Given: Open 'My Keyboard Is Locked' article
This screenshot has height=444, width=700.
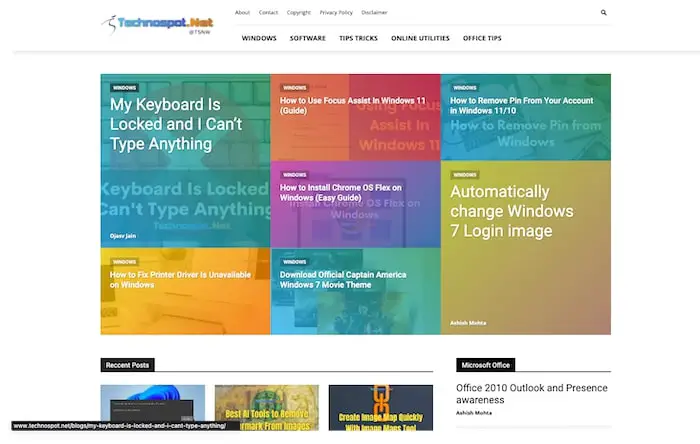Looking at the screenshot, I should coord(176,124).
